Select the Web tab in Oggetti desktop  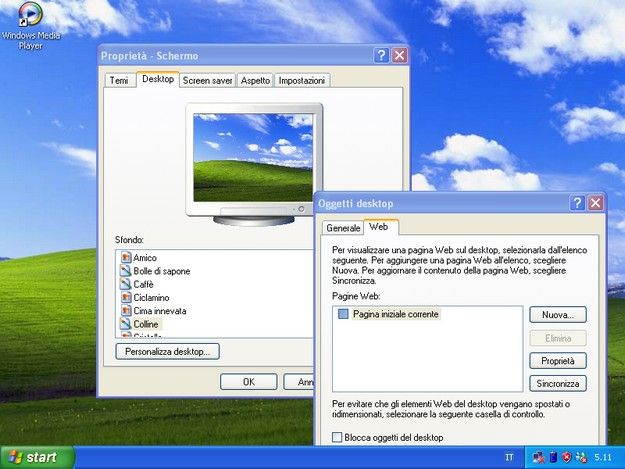(x=379, y=227)
